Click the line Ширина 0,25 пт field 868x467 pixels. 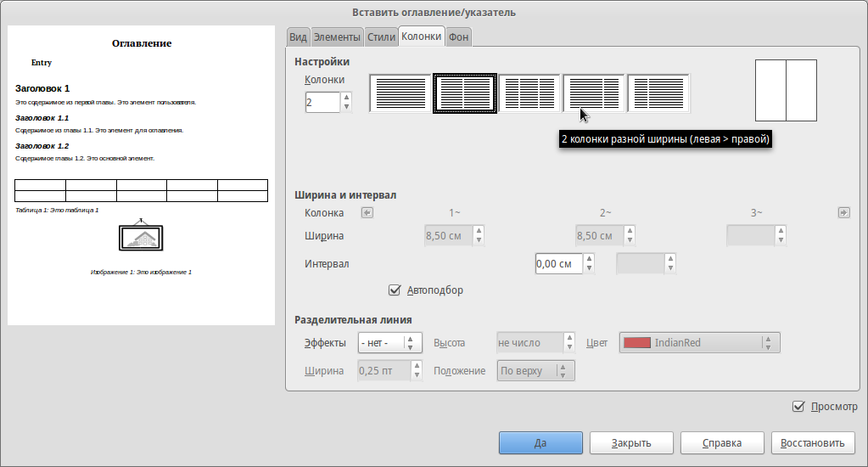tap(384, 371)
